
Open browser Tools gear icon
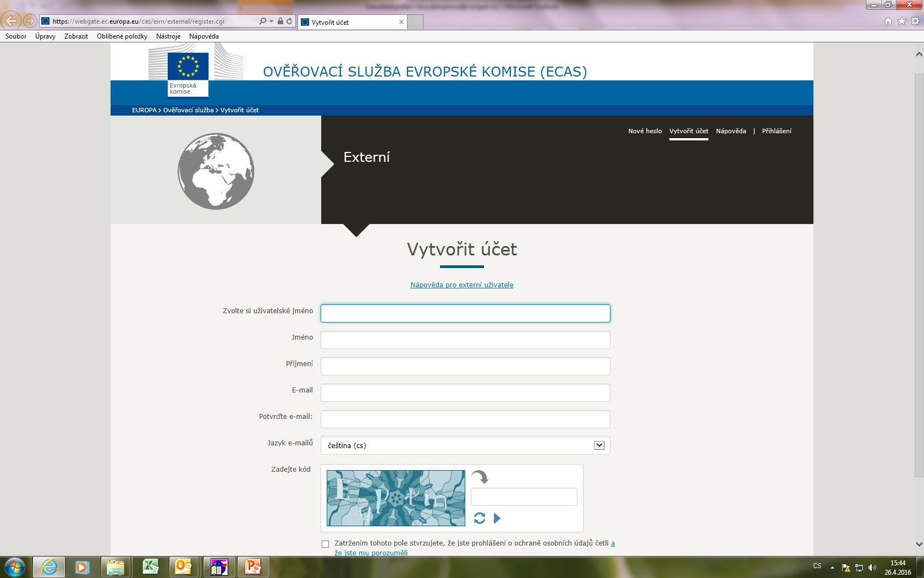[x=915, y=21]
